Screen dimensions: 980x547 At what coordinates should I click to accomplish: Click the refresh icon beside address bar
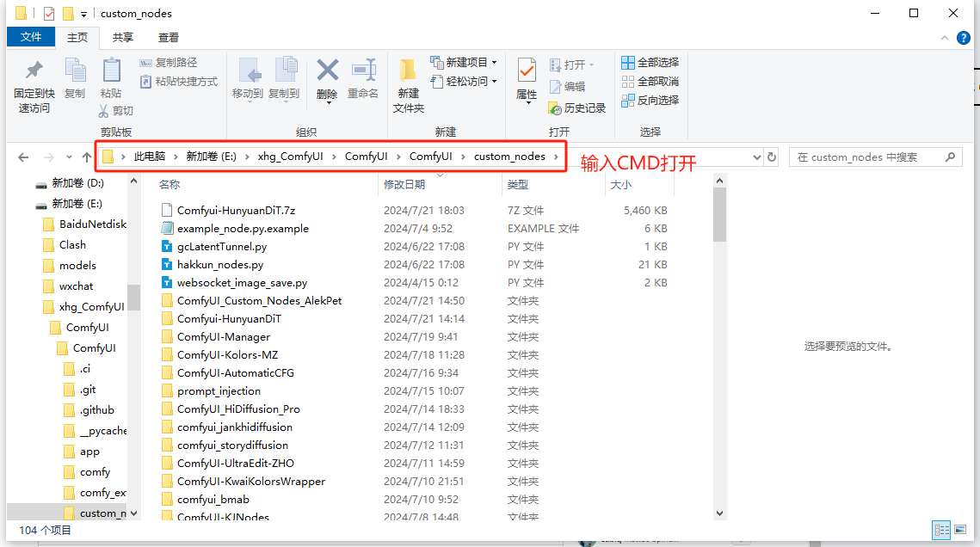coord(772,157)
